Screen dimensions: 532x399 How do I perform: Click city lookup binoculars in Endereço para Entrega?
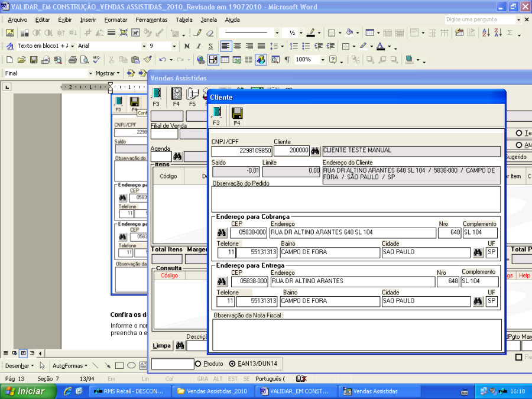(478, 301)
